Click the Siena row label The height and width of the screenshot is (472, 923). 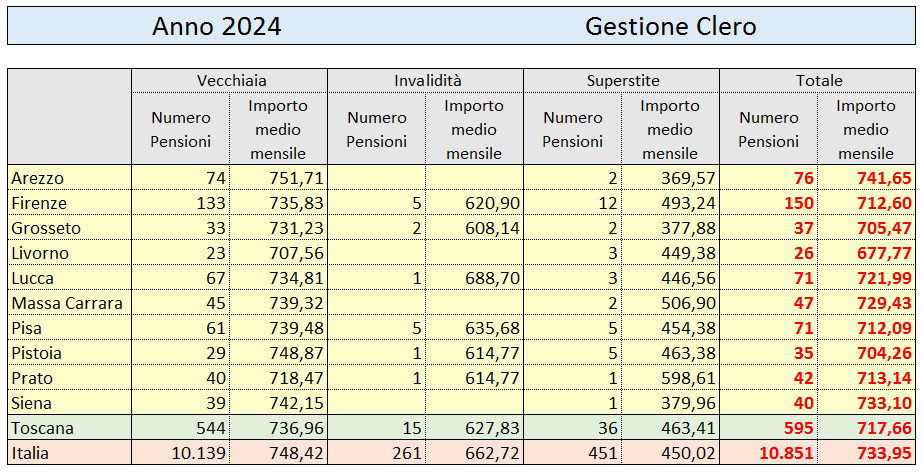[x=32, y=404]
